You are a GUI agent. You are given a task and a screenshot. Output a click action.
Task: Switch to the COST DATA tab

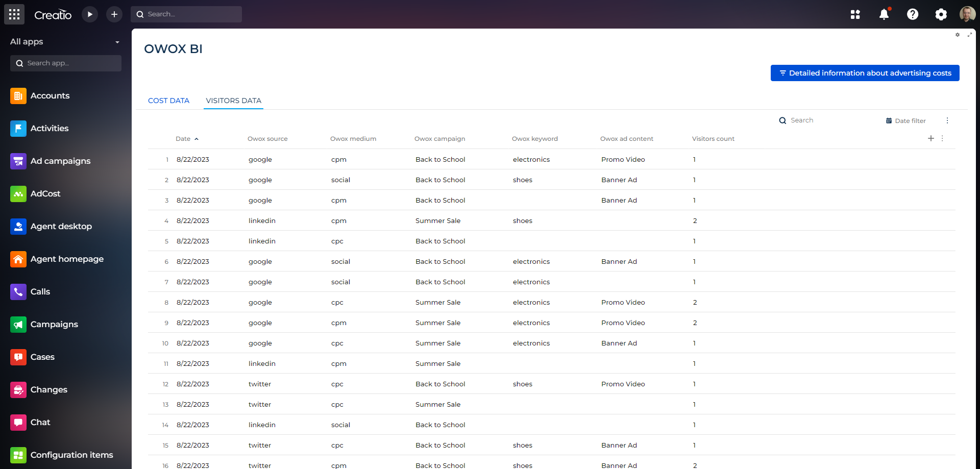tap(168, 101)
